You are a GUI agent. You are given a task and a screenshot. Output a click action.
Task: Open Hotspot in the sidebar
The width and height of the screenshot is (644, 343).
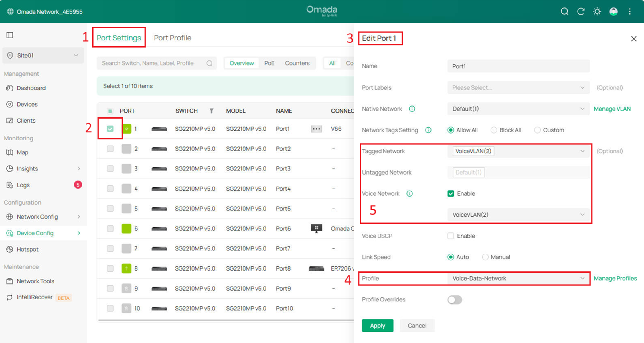coord(27,249)
